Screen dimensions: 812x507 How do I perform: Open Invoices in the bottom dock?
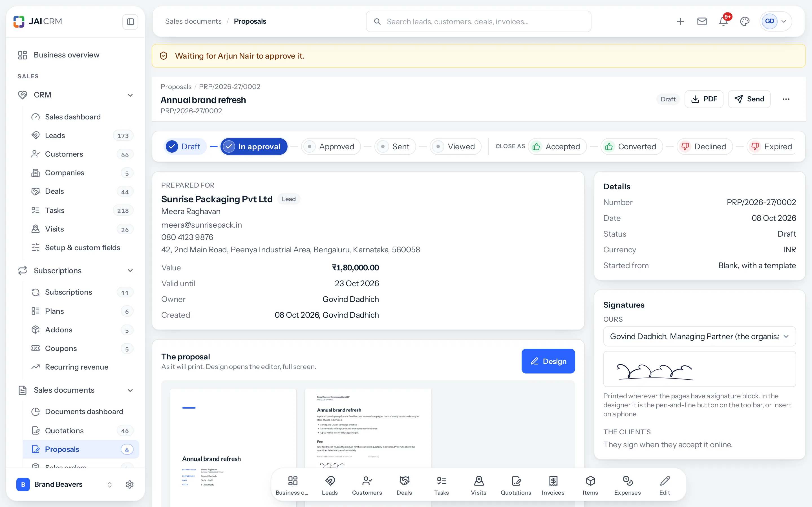pos(553,485)
